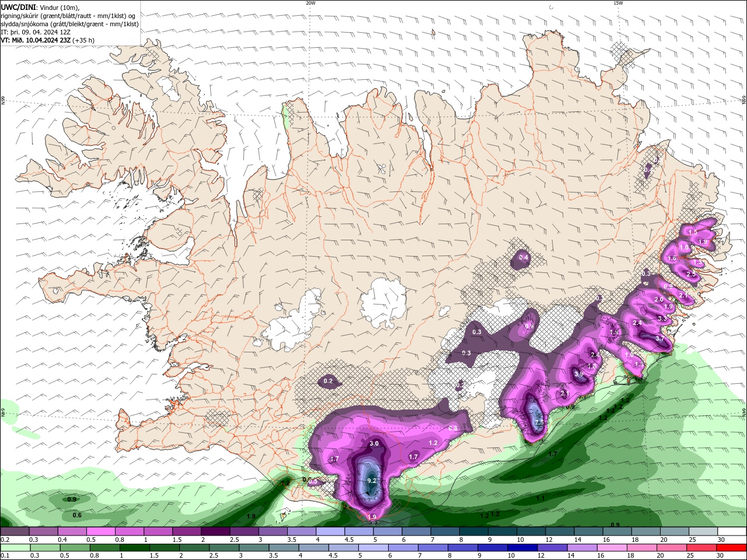The width and height of the screenshot is (747, 560).
Task: Click the 'rigning/skúrir' legend description line
Action: point(68,16)
